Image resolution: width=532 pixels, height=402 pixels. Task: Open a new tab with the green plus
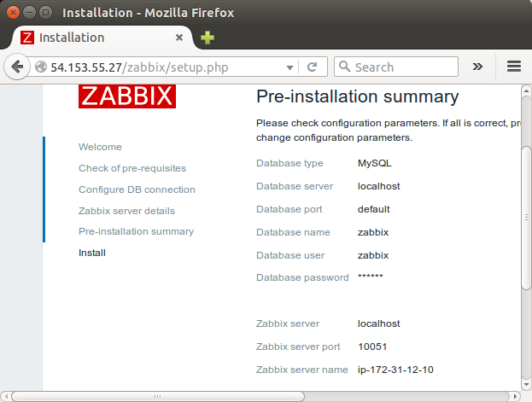click(x=208, y=38)
